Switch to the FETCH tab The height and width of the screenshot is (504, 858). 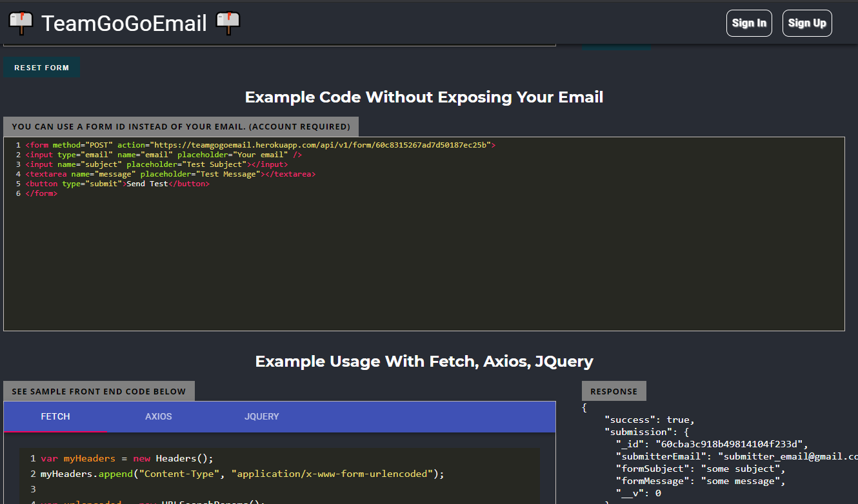55,416
